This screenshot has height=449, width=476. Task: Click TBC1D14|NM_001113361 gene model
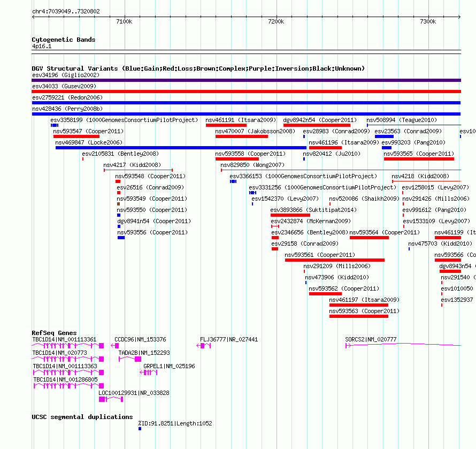coord(68,346)
